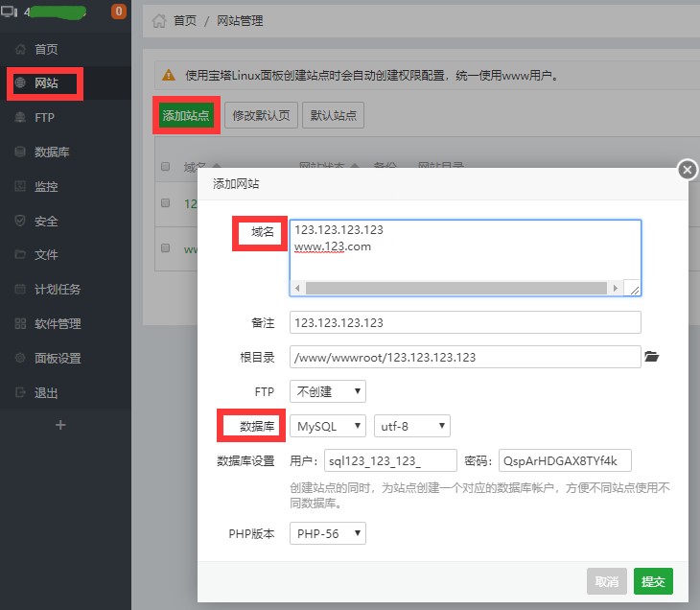Click the green 提交 button

coord(653,581)
